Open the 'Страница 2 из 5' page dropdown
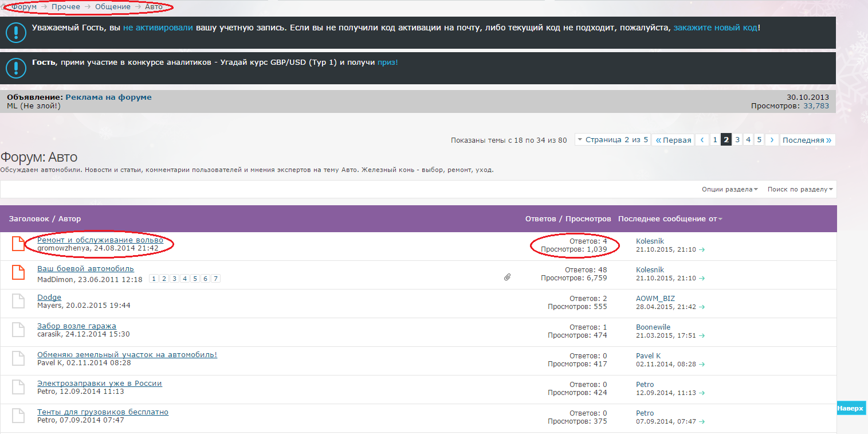The image size is (868, 434). pos(612,140)
